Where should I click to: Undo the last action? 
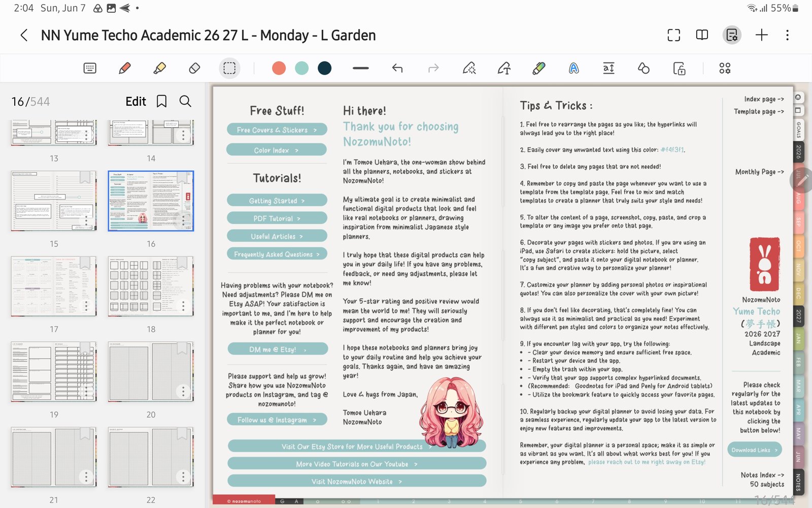point(397,68)
